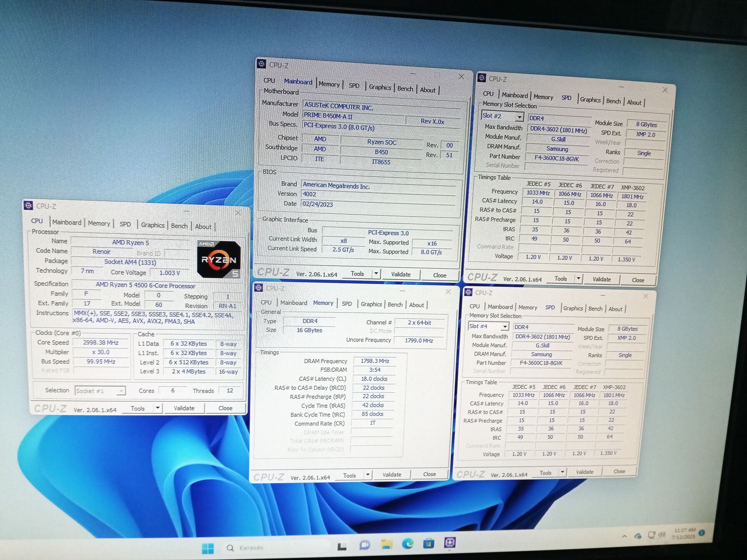Click Validate in the Slot #2 SPD window
This screenshot has height=560, width=747.
click(x=602, y=279)
